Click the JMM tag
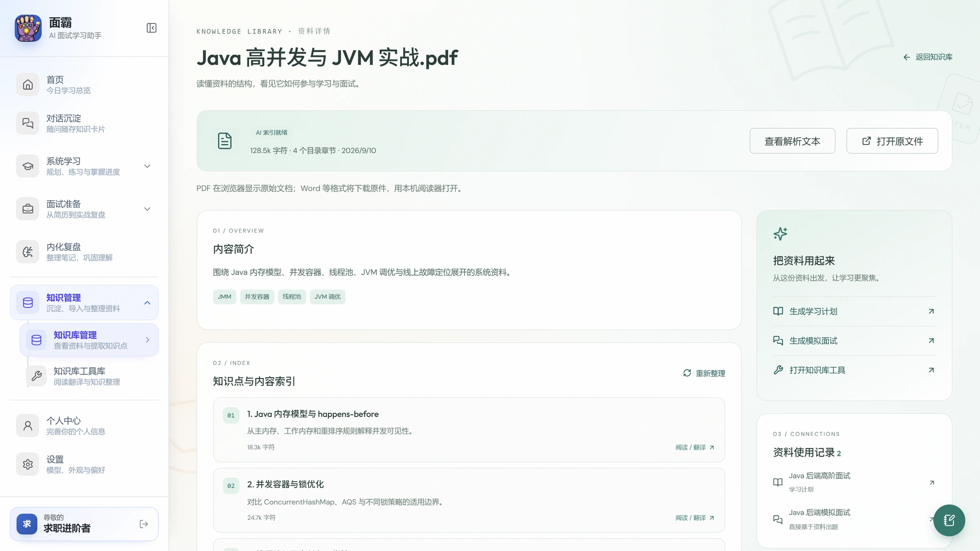The image size is (980, 551). click(x=225, y=297)
